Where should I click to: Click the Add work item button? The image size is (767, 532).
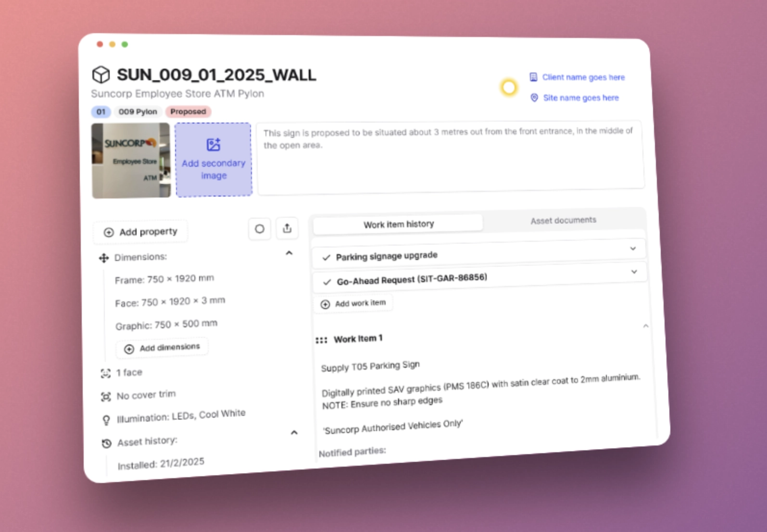353,303
